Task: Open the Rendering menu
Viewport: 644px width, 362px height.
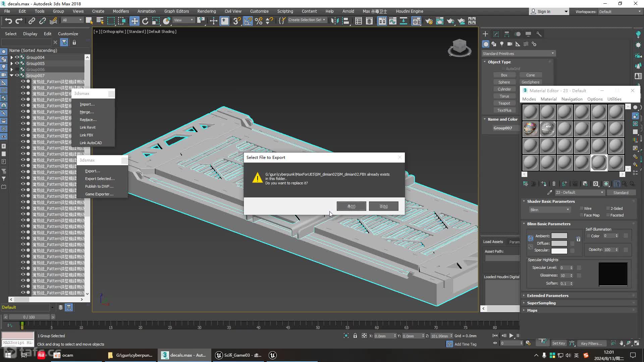Action: (x=207, y=11)
